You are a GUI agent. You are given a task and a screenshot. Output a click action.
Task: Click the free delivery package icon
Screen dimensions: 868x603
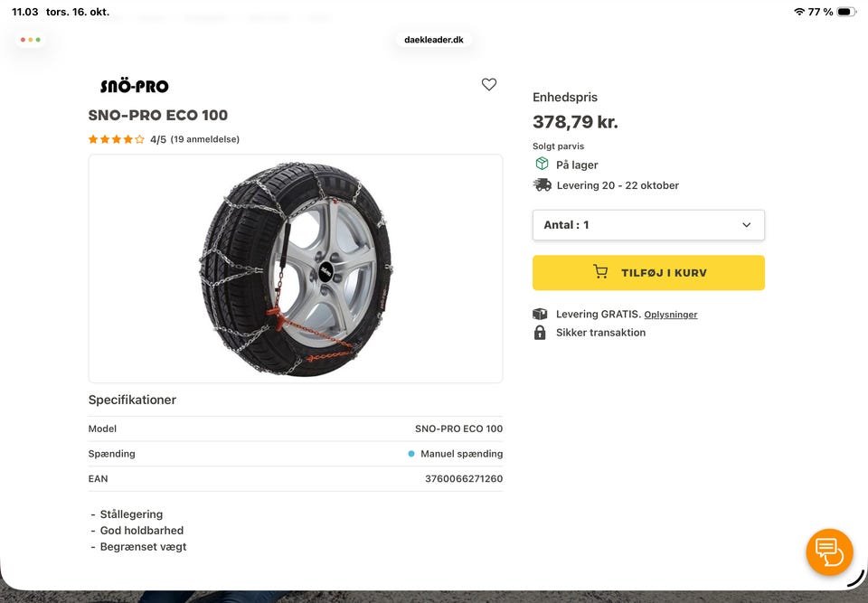tap(540, 314)
